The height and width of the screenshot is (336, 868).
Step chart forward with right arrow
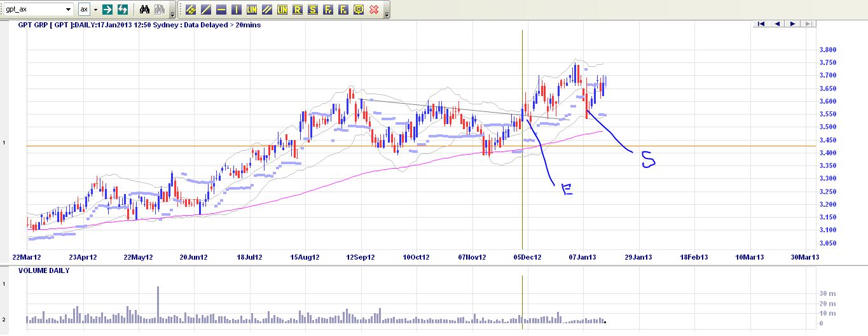point(792,24)
